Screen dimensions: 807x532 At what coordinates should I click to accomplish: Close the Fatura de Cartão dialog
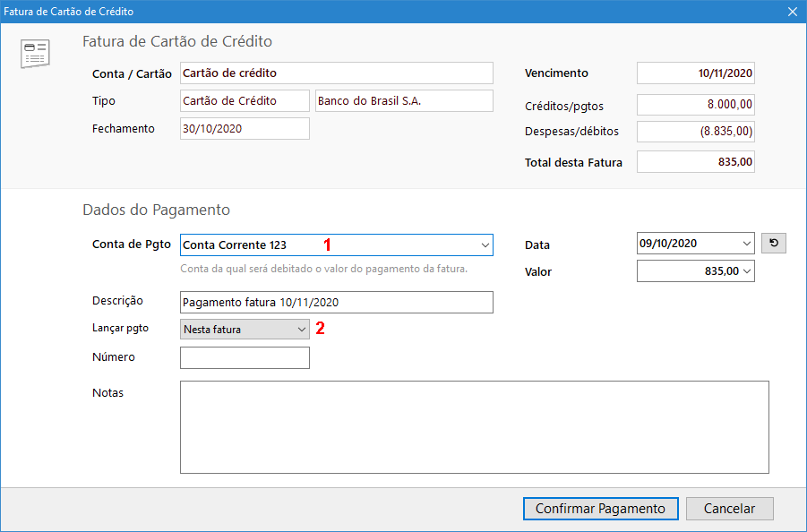pos(792,12)
